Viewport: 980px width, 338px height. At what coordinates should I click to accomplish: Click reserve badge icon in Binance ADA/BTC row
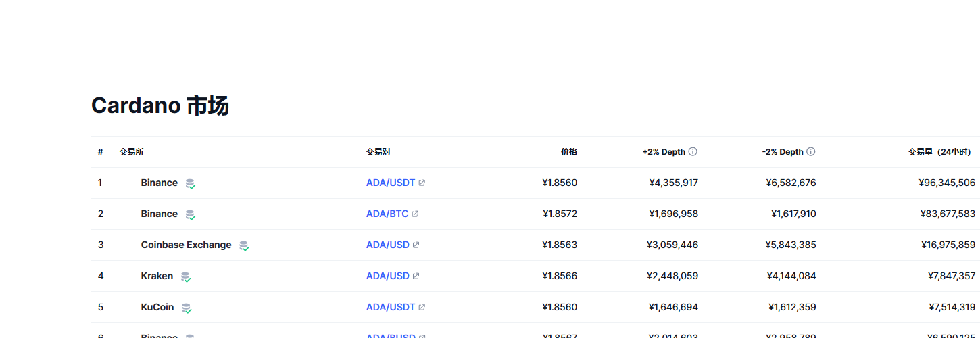(191, 215)
